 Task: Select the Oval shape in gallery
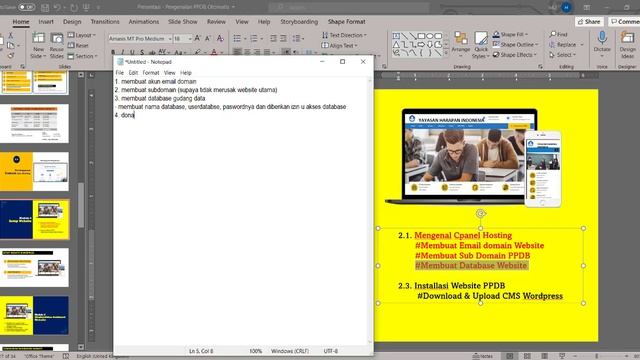click(429, 36)
